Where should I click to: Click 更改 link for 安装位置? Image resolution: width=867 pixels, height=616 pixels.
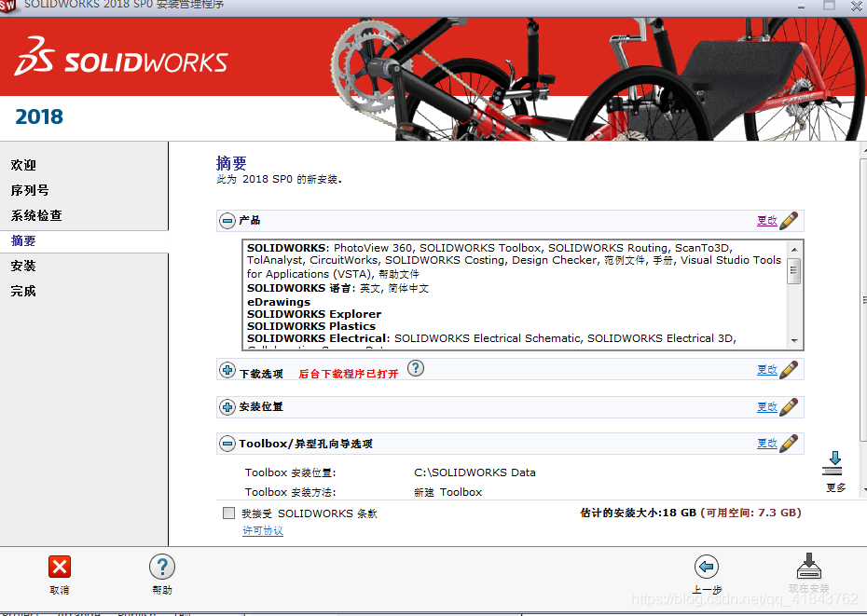click(x=767, y=407)
